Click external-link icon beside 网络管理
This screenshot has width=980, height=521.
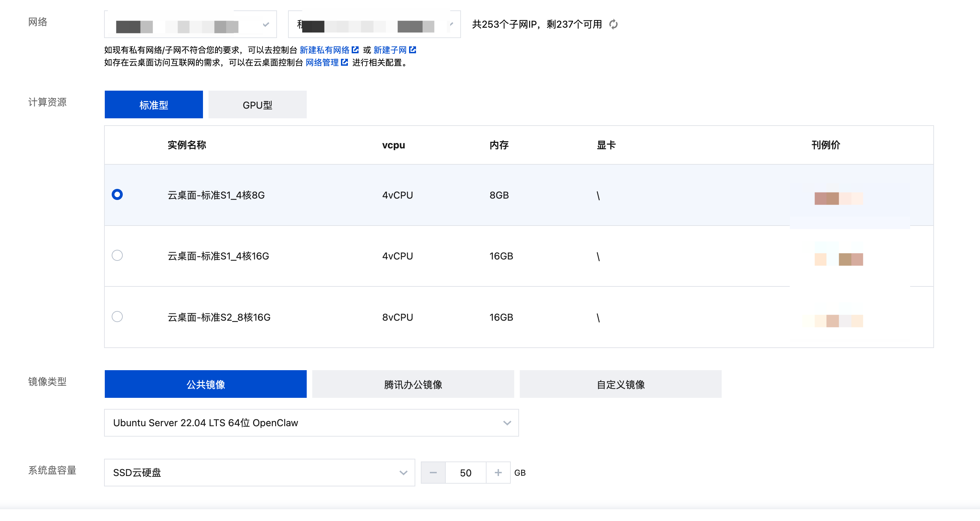click(x=345, y=62)
